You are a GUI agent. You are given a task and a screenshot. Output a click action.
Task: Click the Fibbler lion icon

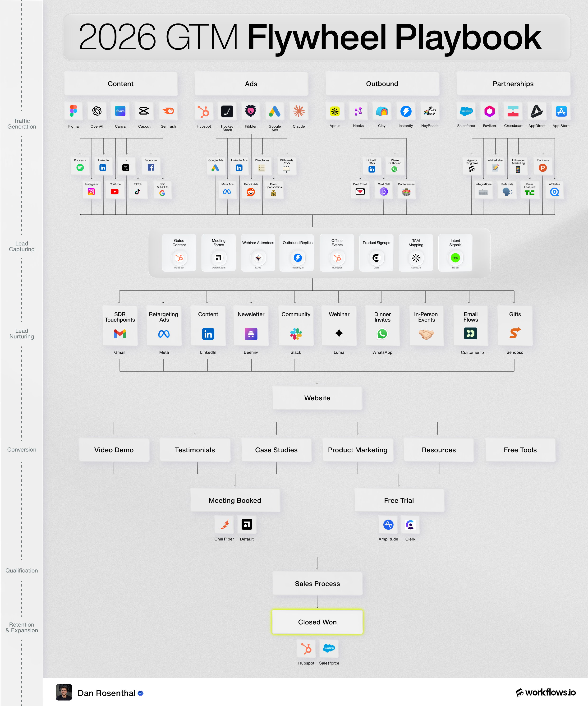(251, 111)
